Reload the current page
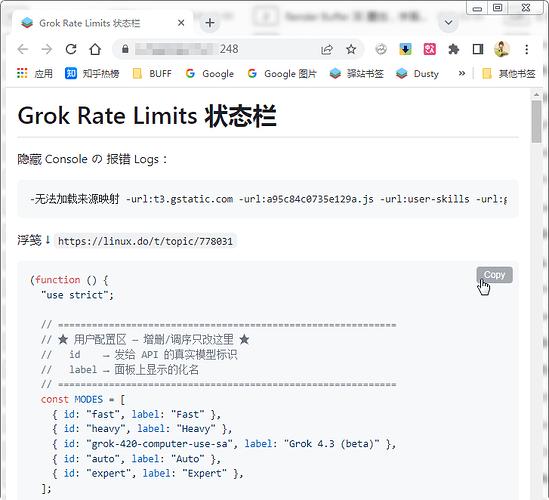549x500 pixels. click(71, 49)
